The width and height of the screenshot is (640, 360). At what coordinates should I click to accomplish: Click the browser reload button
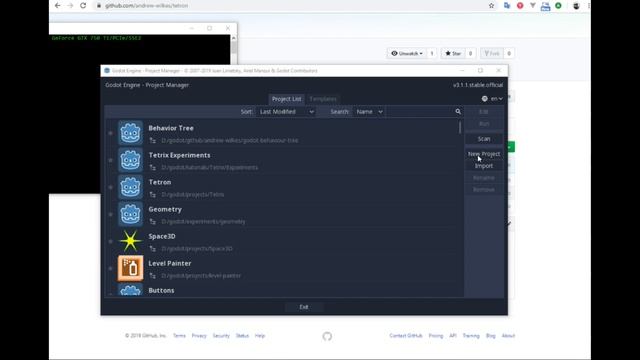point(83,6)
